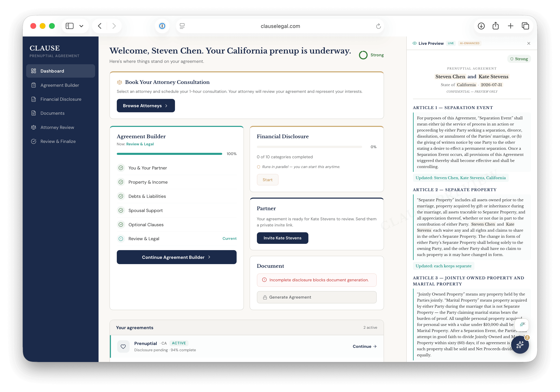Click the Strong badge in preview document
This screenshot has height=392, width=560.
[x=519, y=59]
